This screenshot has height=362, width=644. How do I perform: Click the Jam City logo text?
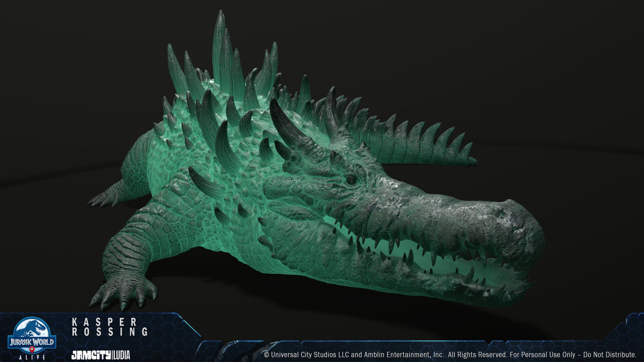click(91, 355)
